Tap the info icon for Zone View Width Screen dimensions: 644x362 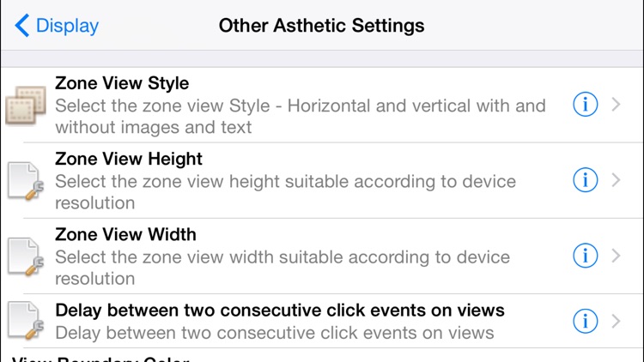coord(585,256)
